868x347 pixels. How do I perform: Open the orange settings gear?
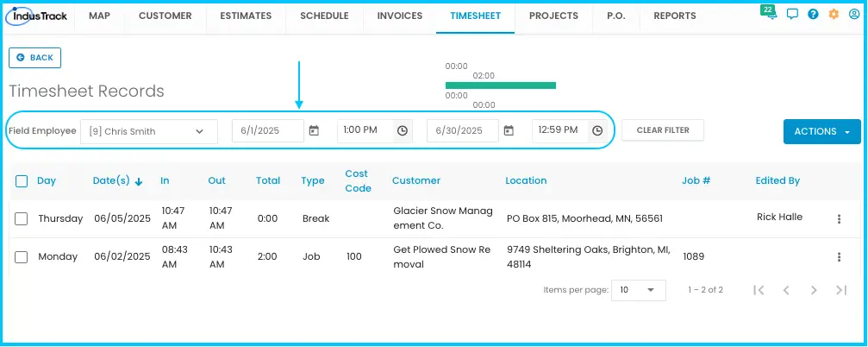(834, 15)
